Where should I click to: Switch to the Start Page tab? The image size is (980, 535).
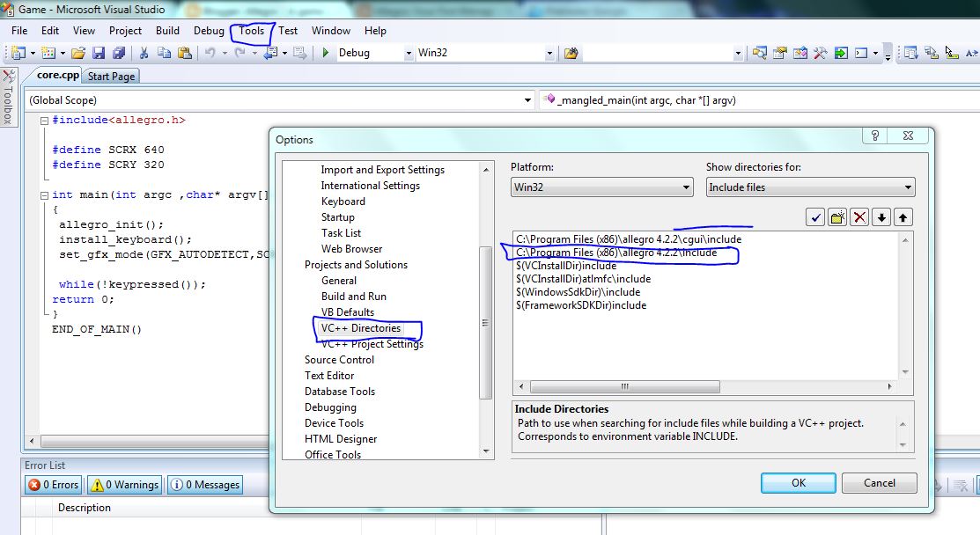tap(111, 77)
